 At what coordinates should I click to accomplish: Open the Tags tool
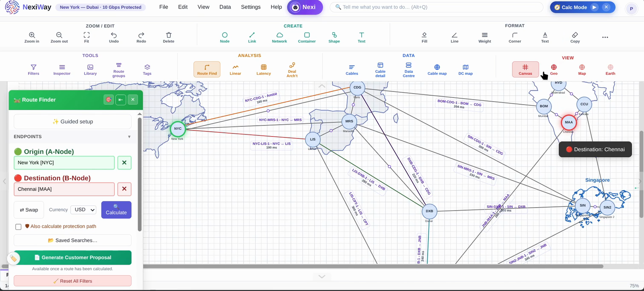pos(147,70)
